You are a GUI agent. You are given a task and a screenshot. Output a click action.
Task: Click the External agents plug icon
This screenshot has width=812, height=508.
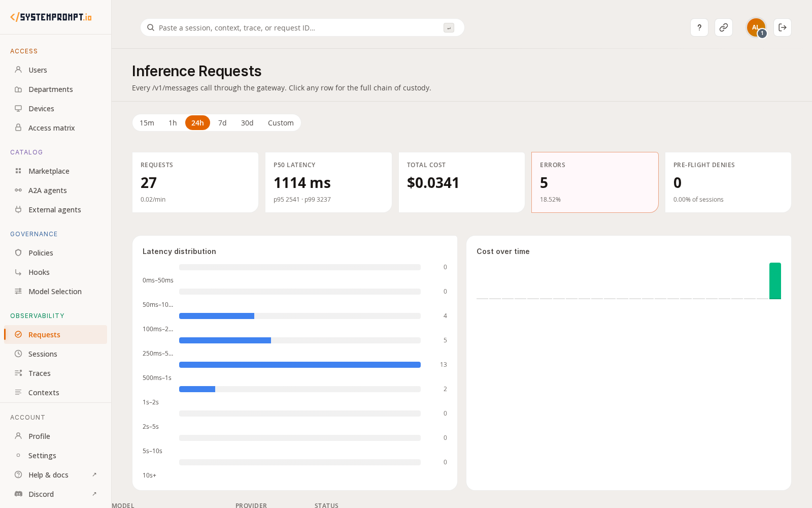18,209
